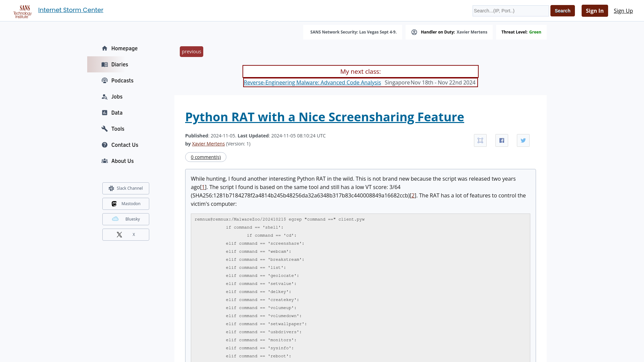Click the X (Twitter) social icon
The width and height of the screenshot is (644, 362).
tap(126, 234)
